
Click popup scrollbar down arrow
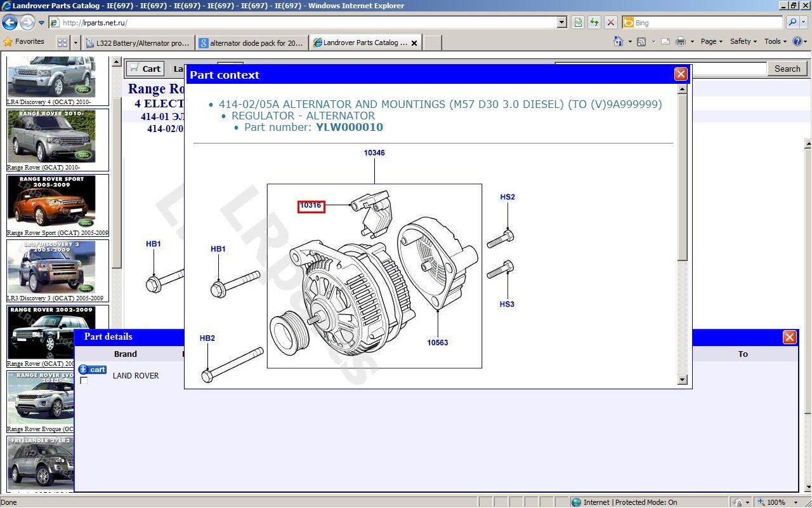(683, 380)
